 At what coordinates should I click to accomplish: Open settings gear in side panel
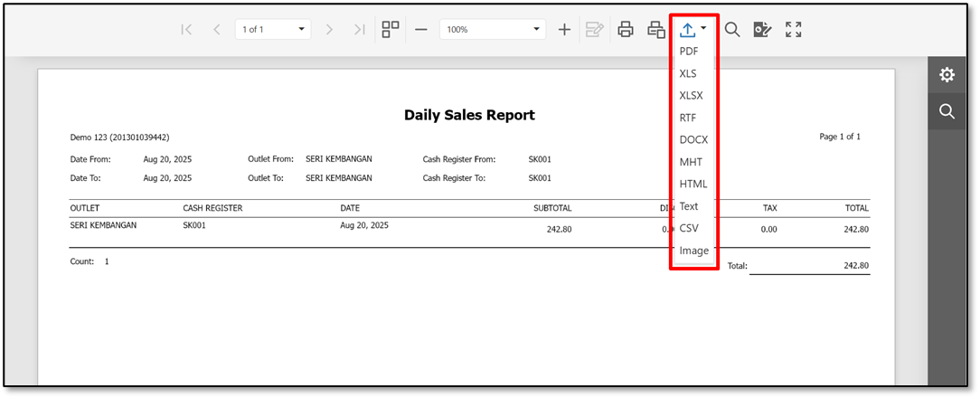click(947, 75)
